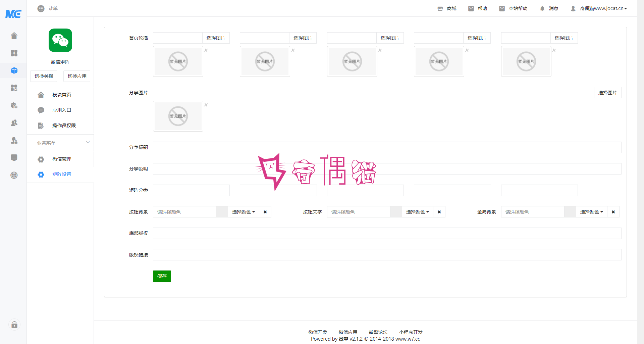644x344 pixels.
Task: Focus the 分享说明 input field
Action: pos(387,169)
